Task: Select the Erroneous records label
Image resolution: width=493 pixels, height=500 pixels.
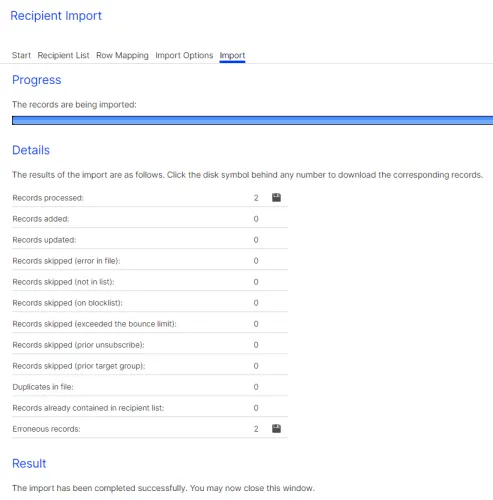Action: pos(46,429)
